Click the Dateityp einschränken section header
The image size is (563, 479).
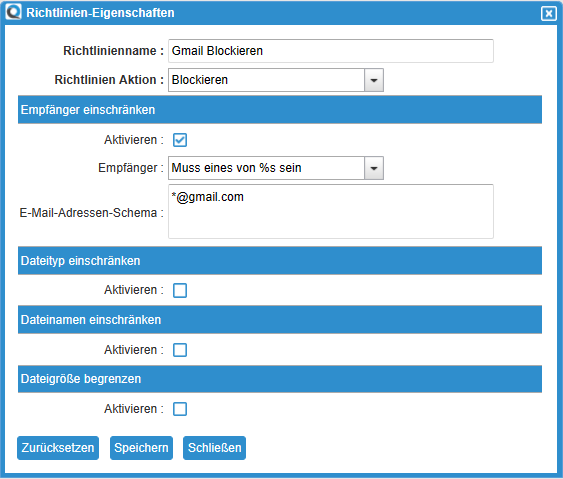[280, 261]
